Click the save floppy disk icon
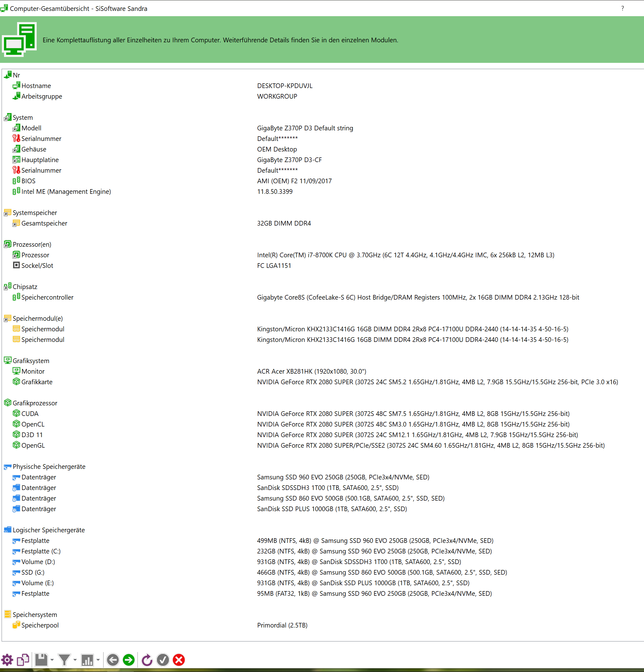The height and width of the screenshot is (672, 644). 41,660
